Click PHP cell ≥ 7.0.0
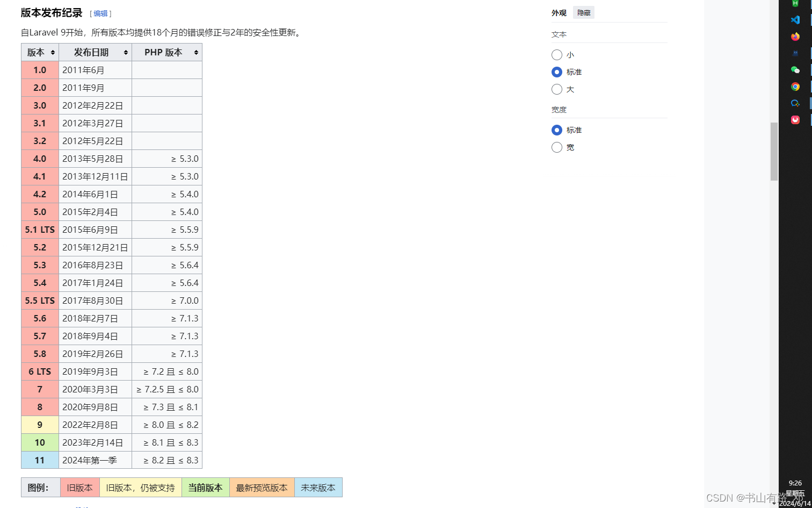Viewport: 812px width, 508px height. 167,300
